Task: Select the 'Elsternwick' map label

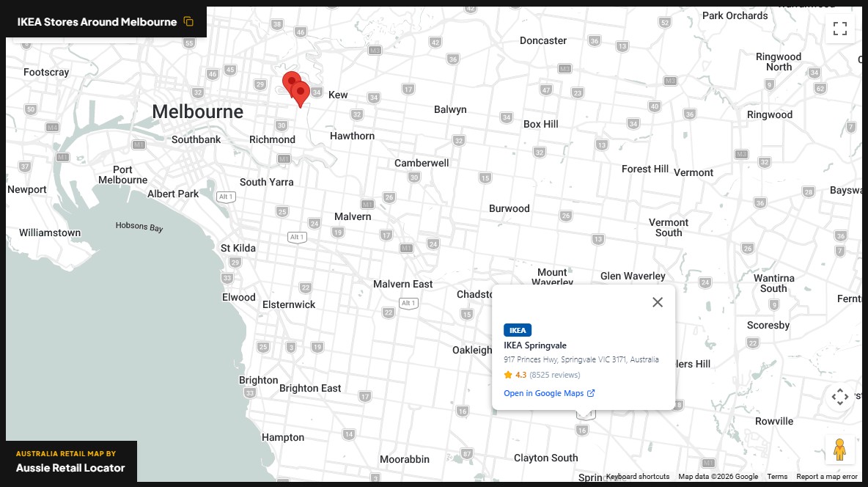Action: click(288, 304)
